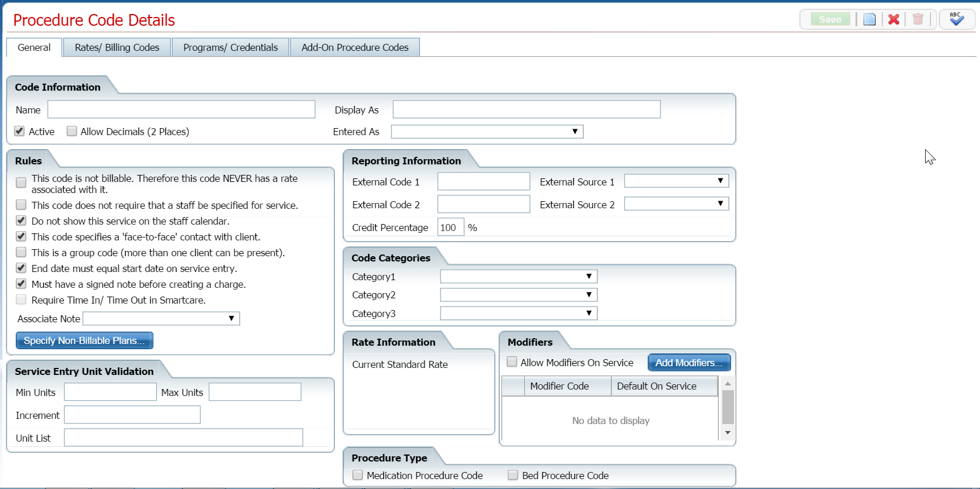Enable Allow Decimals (2 Places) checkbox

pyautogui.click(x=72, y=131)
